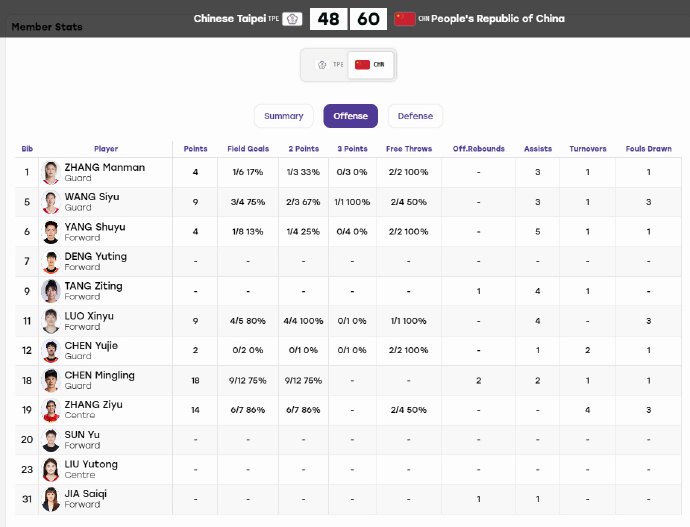Open YANG Shuyu player name
The height and width of the screenshot is (527, 690).
pyautogui.click(x=95, y=227)
